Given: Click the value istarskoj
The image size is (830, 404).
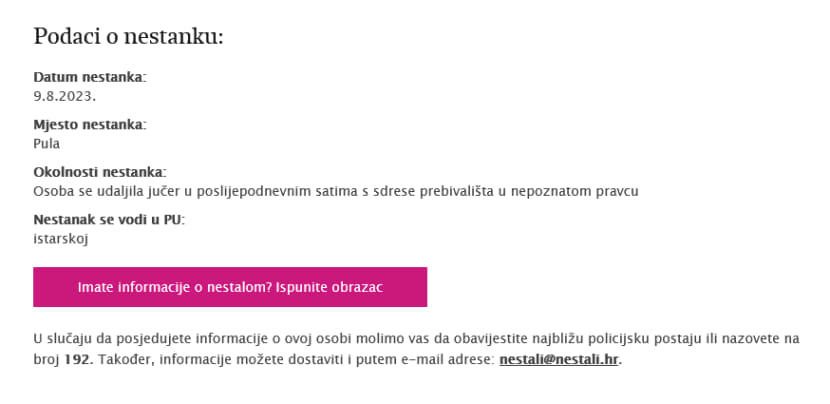Looking at the screenshot, I should tap(60, 239).
